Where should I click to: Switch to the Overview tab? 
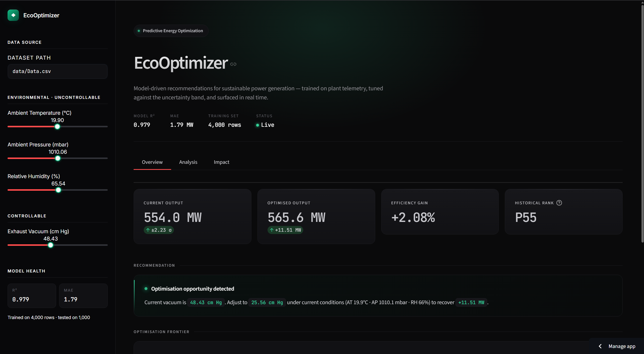click(152, 162)
